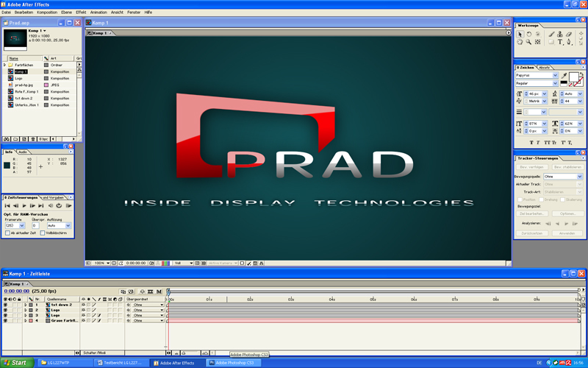The image size is (588, 368).
Task: Jump to last frame in Zeitsteuerungen
Action: pos(41,206)
